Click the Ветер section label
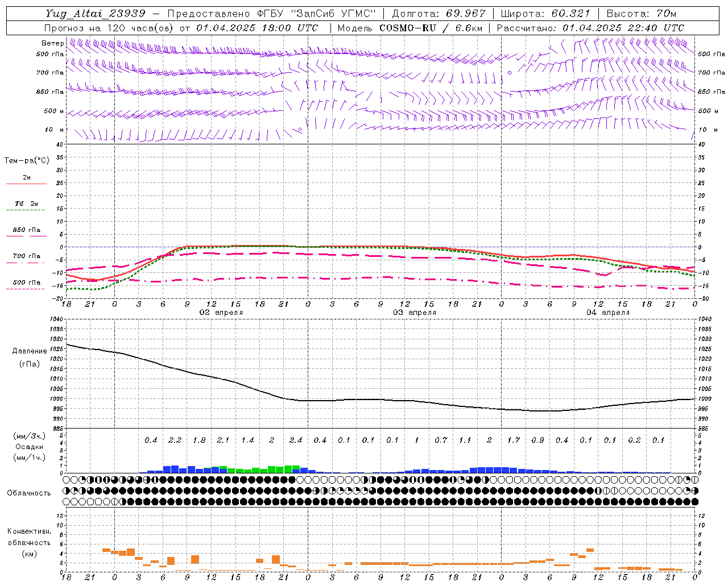Screen dimensions: 728x582 click(x=53, y=43)
